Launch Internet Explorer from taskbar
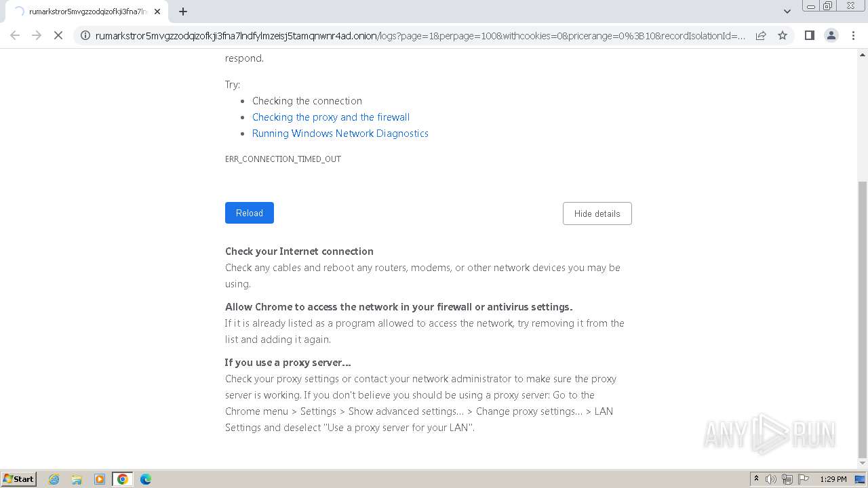 (x=54, y=479)
